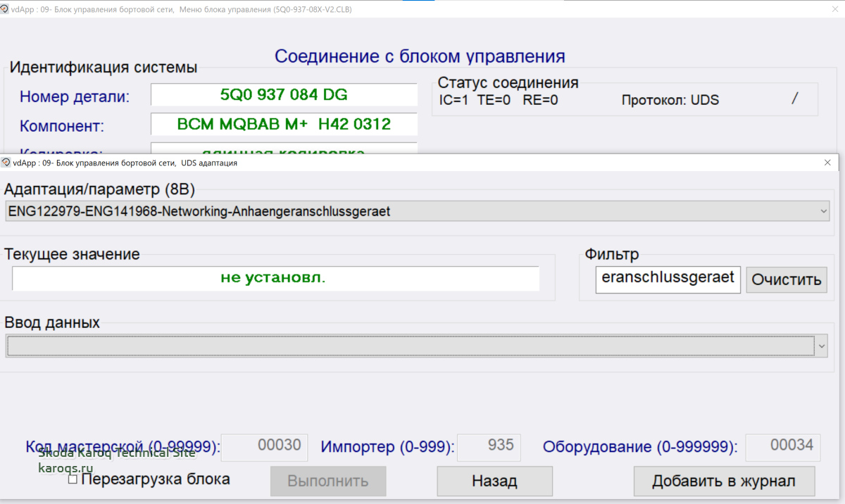The width and height of the screenshot is (845, 504).
Task: Expand the Адаптация/параметр dropdown arrow
Action: (824, 211)
